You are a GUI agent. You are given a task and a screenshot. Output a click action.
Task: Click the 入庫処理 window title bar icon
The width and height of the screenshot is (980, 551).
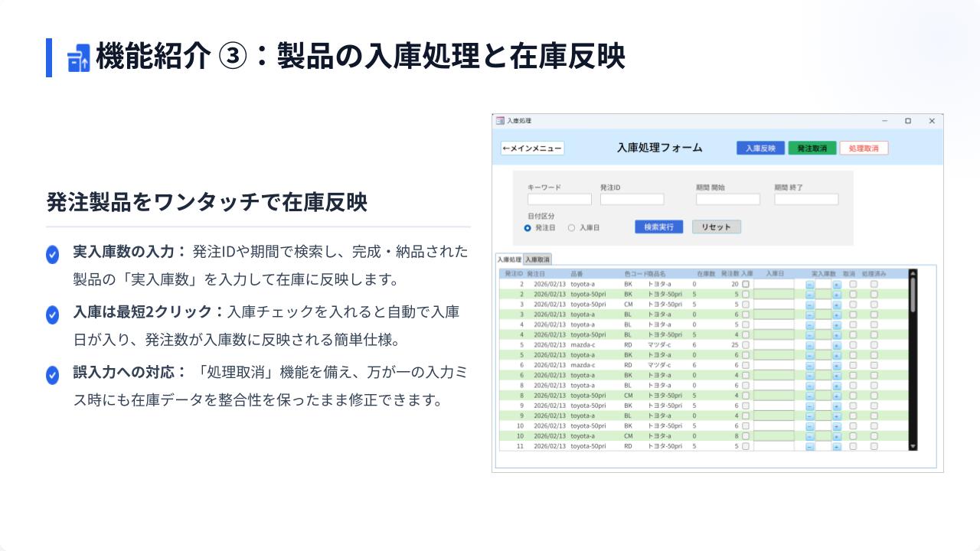(x=500, y=121)
